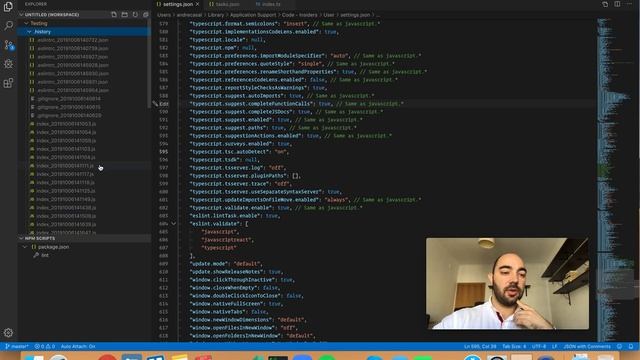640x360 pixels.
Task: Change the Tab Size: 4 setting
Action: click(x=514, y=346)
